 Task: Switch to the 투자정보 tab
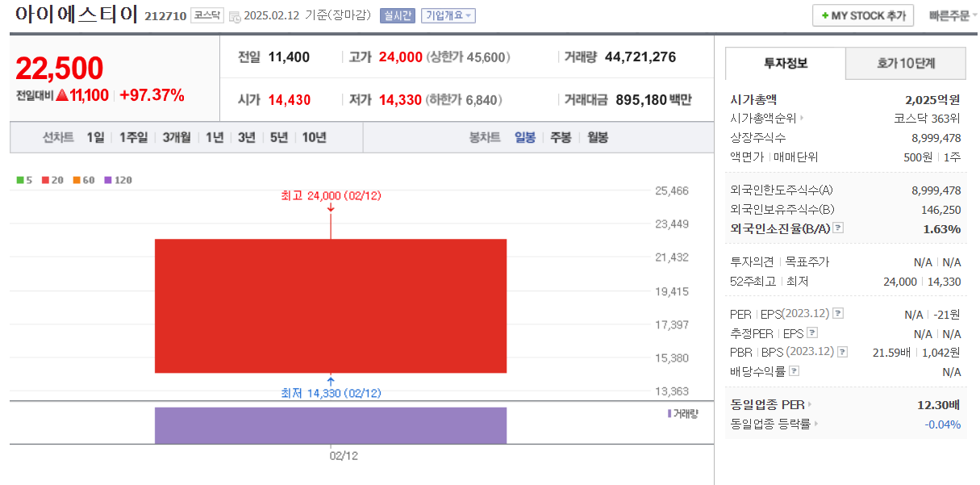pyautogui.click(x=786, y=63)
